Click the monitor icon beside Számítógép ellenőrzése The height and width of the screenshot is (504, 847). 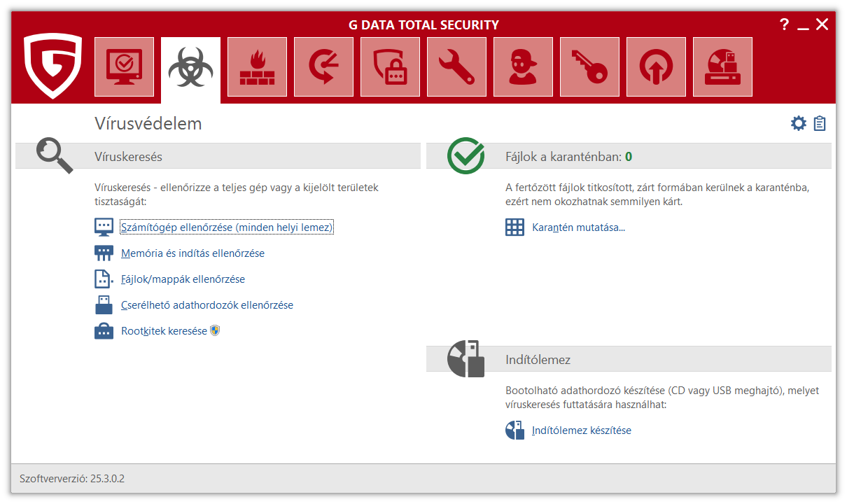pos(104,227)
